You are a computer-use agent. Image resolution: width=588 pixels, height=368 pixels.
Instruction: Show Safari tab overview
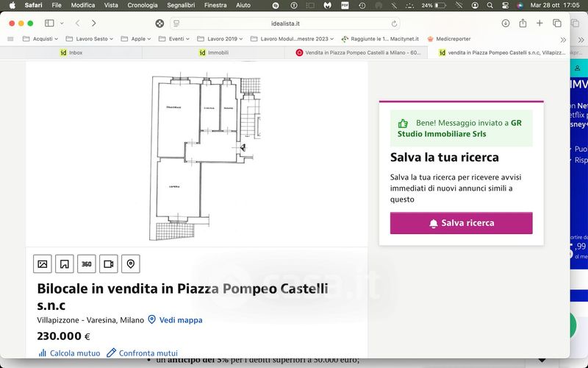point(556,24)
